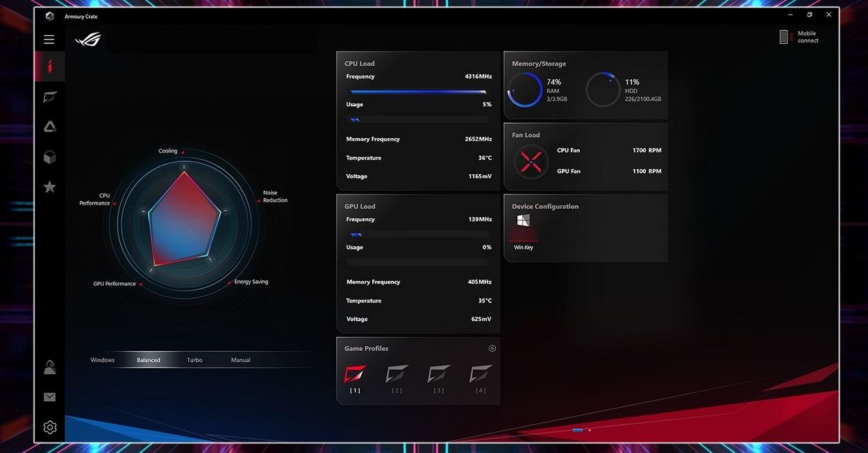
Task: Open the Device page from the sidebar
Action: (x=49, y=97)
